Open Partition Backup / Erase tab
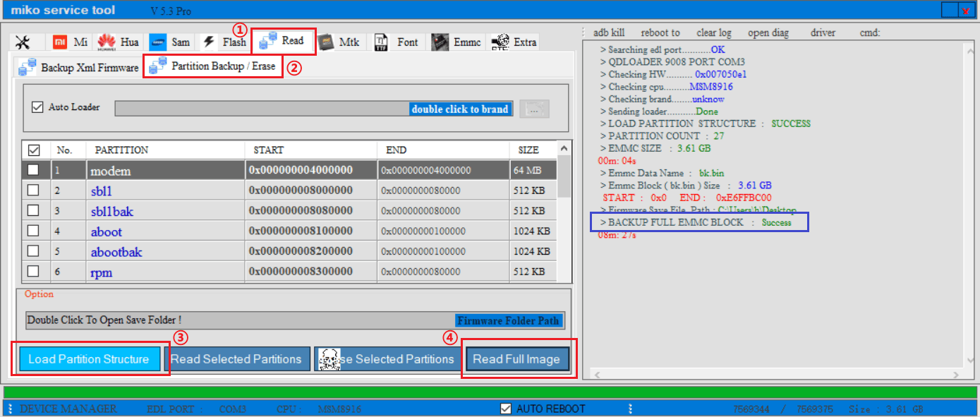Image resolution: width=980 pixels, height=417 pixels. tap(213, 66)
